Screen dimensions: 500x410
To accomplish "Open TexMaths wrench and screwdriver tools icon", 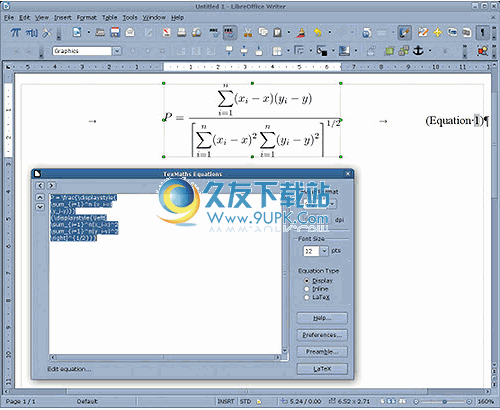I will pos(48,33).
